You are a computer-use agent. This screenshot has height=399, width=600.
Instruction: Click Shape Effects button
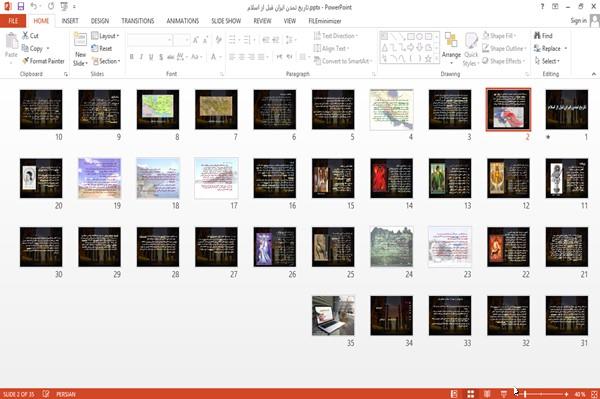(x=503, y=61)
